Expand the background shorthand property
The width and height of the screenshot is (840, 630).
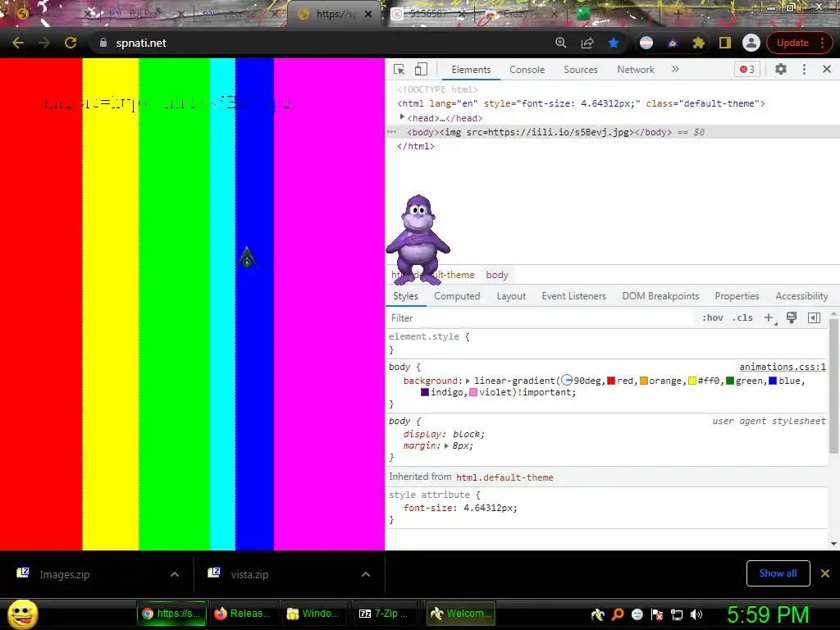click(468, 381)
